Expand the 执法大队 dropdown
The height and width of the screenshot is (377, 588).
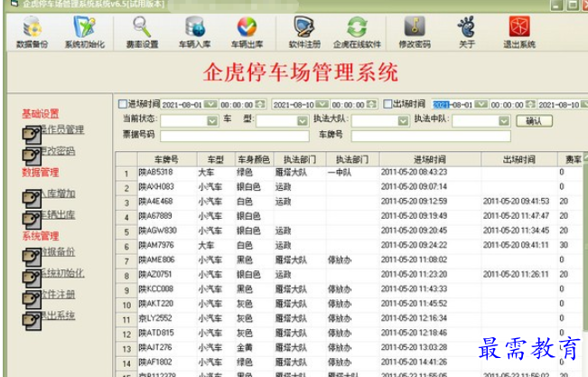403,121
